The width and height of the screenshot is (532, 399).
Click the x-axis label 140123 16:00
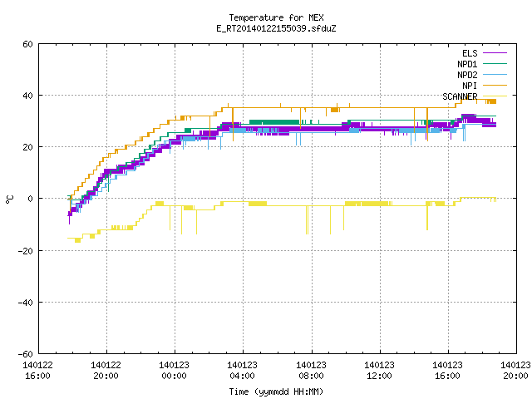(447, 371)
